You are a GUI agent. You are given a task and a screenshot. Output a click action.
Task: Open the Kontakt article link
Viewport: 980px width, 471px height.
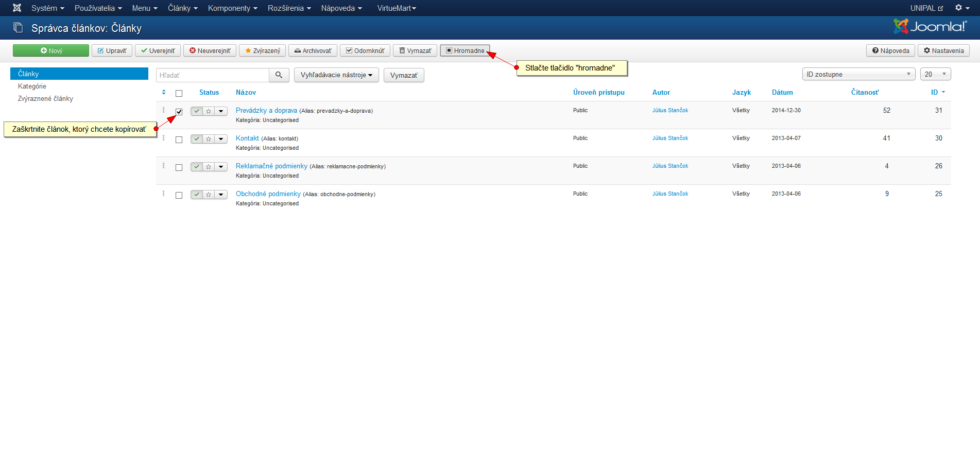(247, 138)
